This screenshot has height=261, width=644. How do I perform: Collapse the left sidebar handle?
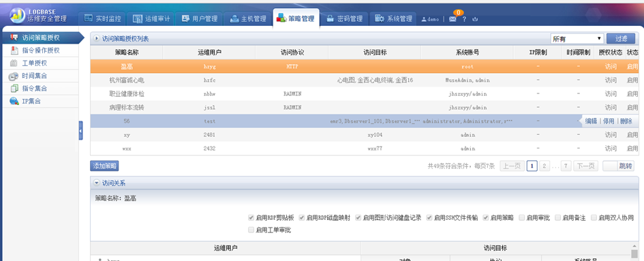[80, 130]
